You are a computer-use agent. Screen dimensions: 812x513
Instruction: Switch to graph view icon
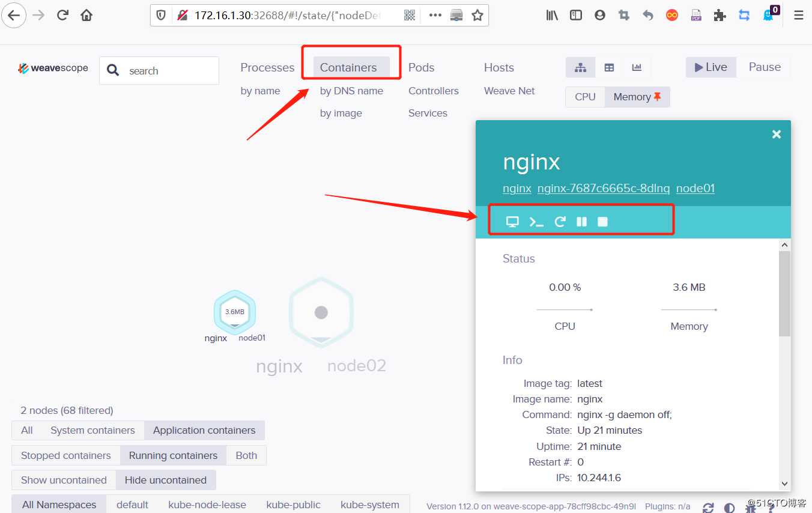point(580,68)
